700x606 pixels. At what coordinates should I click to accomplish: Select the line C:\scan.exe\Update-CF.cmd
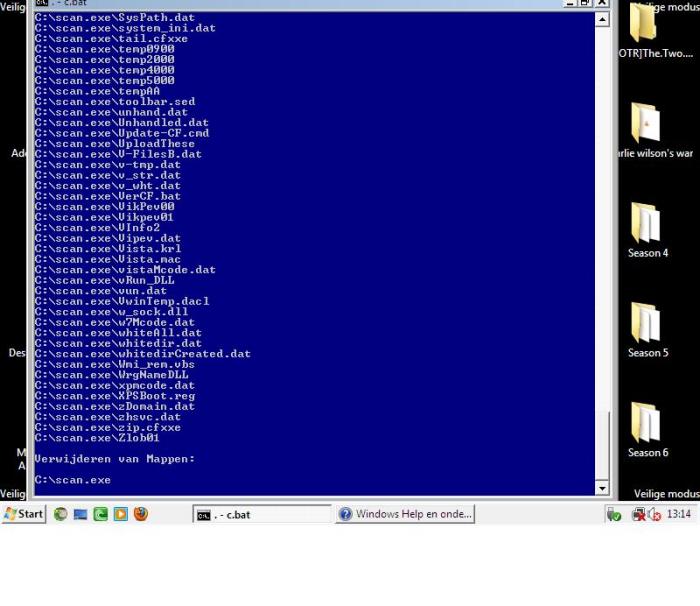122,133
